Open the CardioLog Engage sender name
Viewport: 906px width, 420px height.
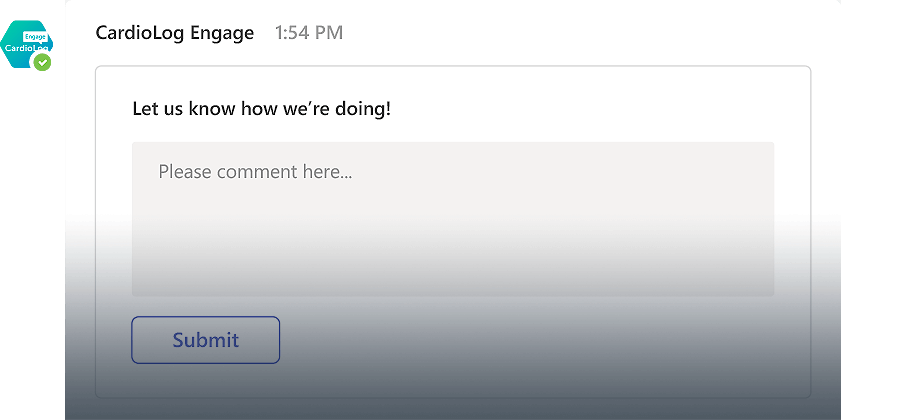click(174, 33)
